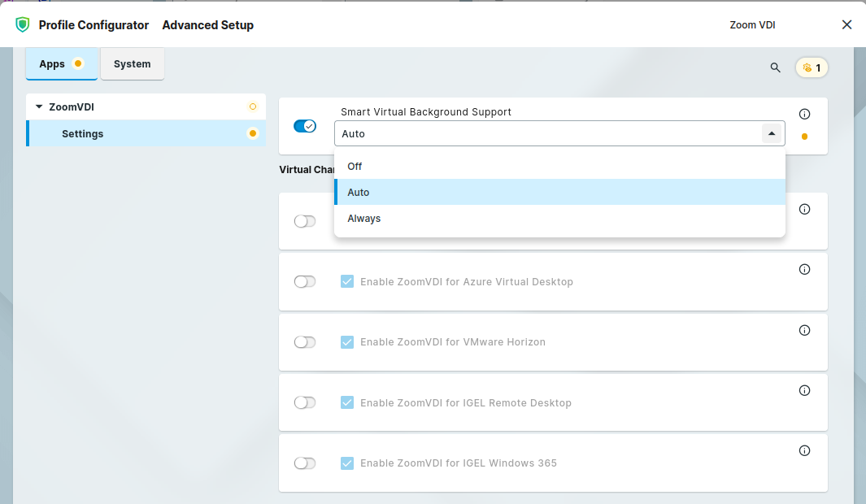The image size is (866, 504).
Task: Enable toggle for ZoomVDI Azure Virtual Desktop
Action: [x=305, y=281]
